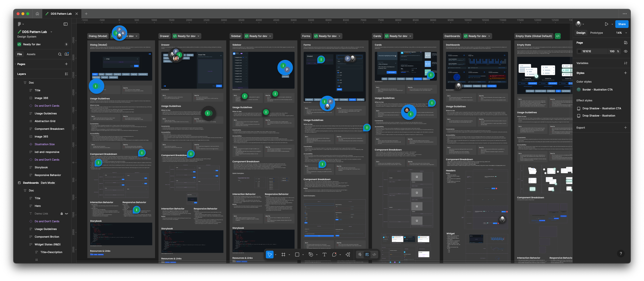Collapse the left sidebar with the panel icon
The height and width of the screenshot is (281, 644).
click(66, 24)
